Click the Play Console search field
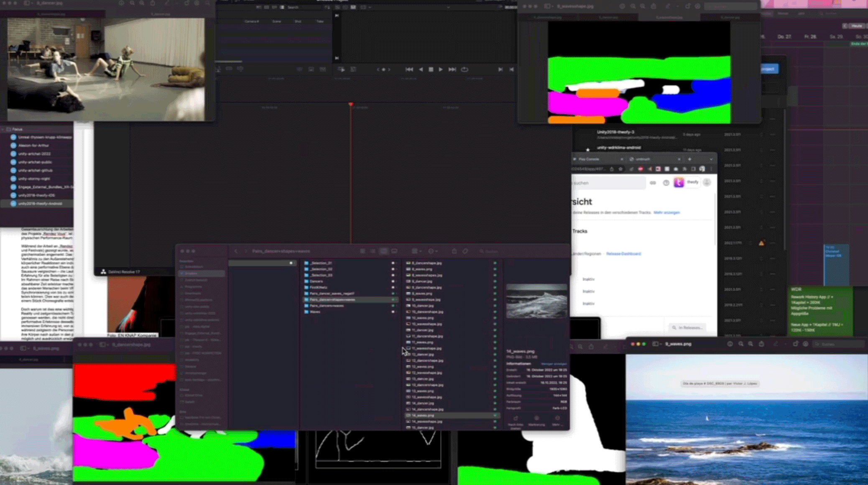The image size is (868, 485). coord(608,183)
